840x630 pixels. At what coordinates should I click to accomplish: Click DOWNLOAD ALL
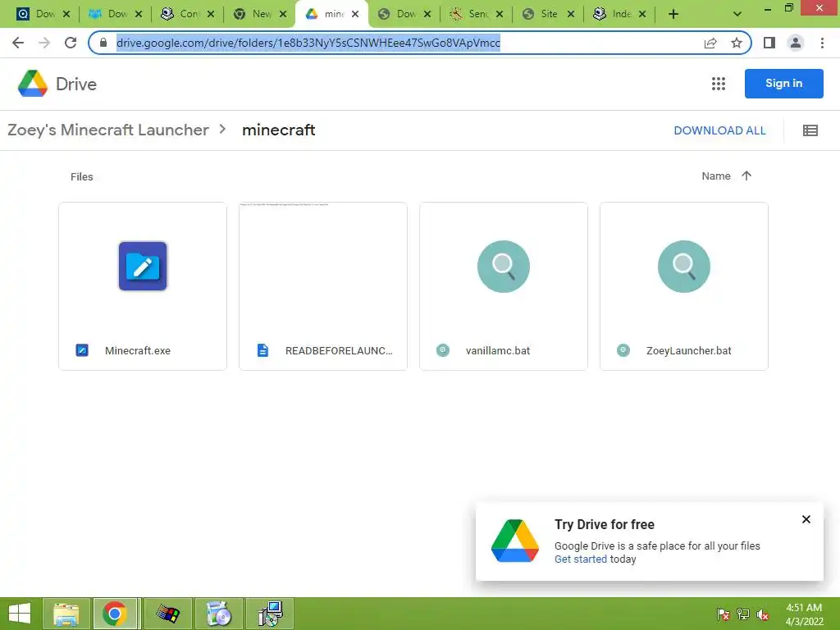click(x=719, y=130)
